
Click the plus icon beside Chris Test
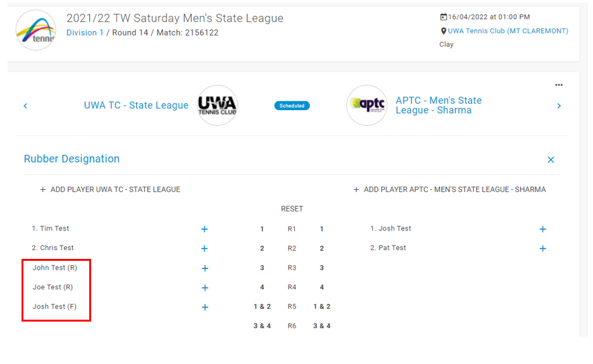[x=204, y=248]
